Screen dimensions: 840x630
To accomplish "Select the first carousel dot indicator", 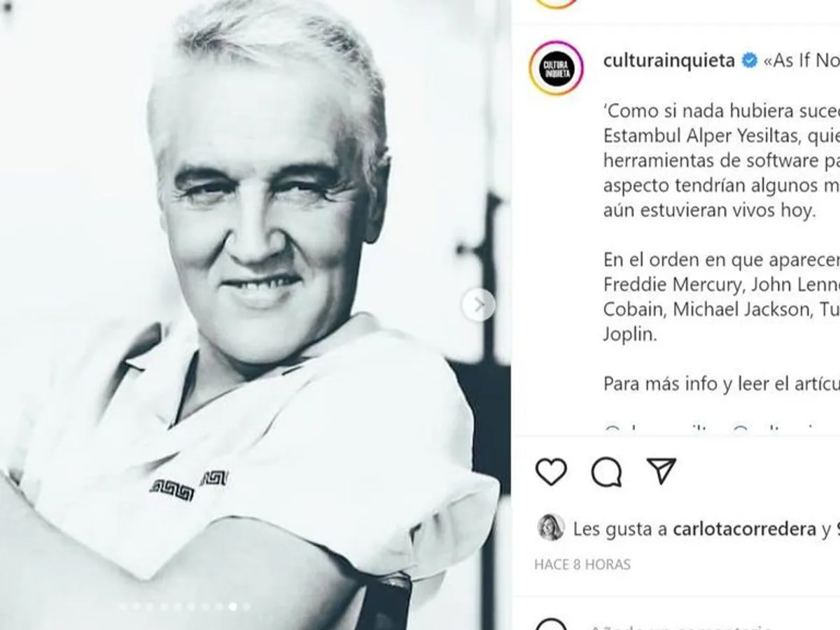I will (x=122, y=606).
